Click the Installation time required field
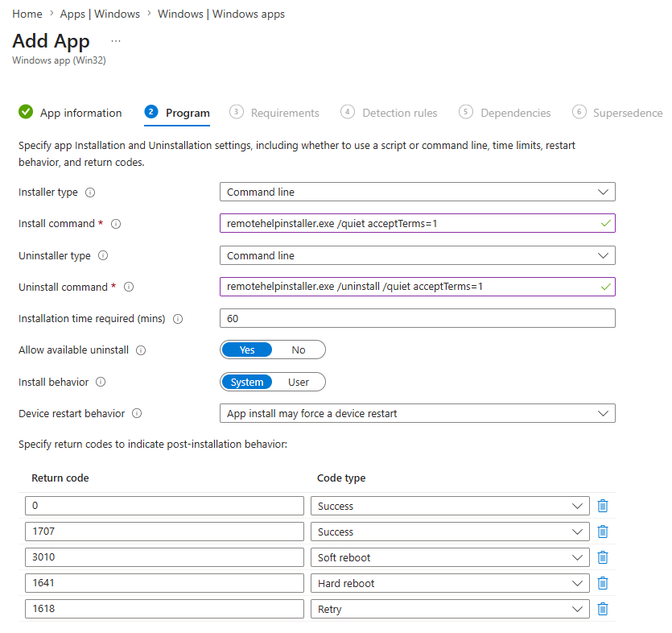Viewport: 672px width, 633px height. click(418, 318)
